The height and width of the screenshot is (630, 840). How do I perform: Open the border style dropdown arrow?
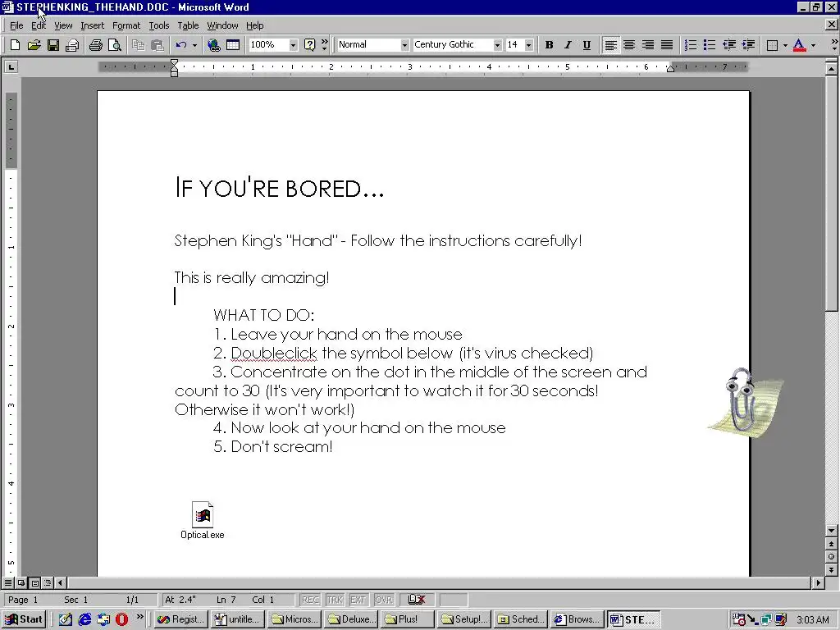[x=785, y=45]
